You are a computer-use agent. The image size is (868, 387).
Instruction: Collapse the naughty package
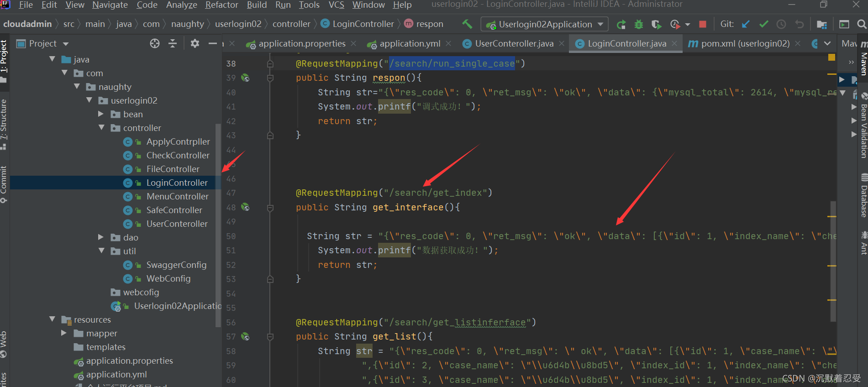[x=77, y=87]
